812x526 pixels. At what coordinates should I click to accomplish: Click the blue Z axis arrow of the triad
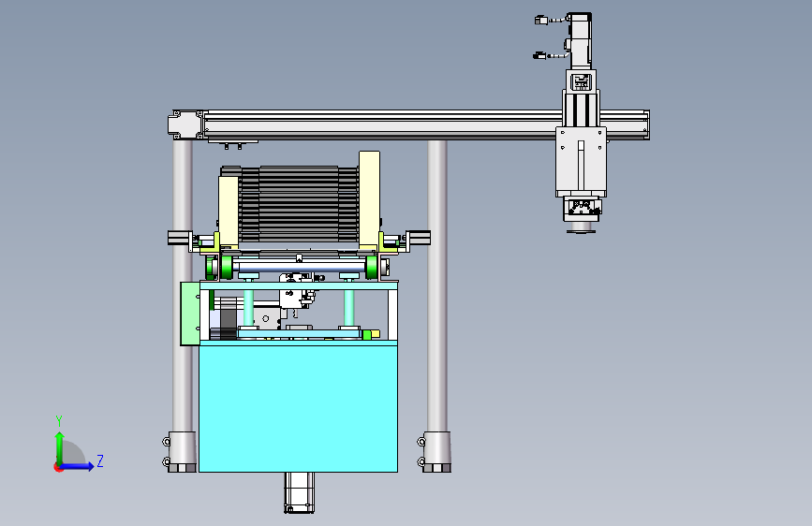point(78,466)
